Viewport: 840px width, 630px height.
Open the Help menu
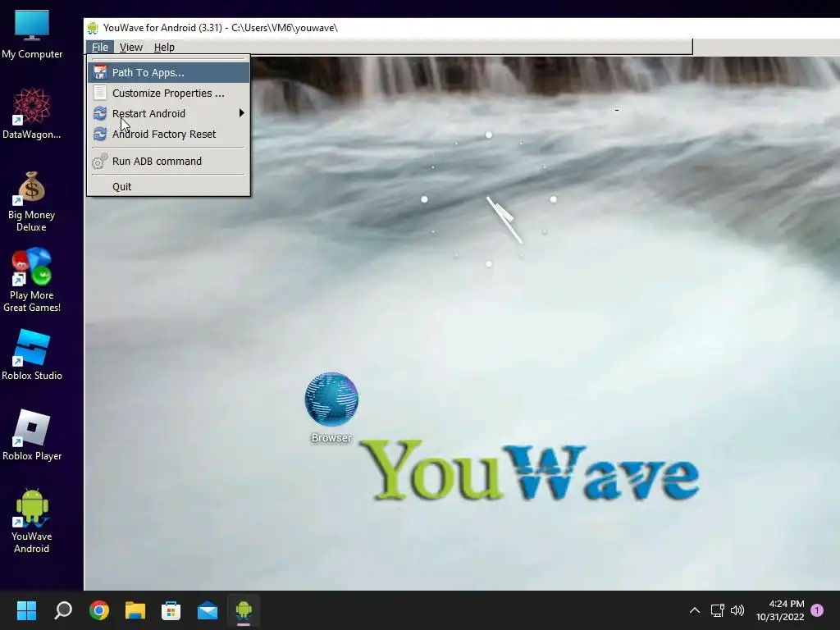pyautogui.click(x=164, y=47)
